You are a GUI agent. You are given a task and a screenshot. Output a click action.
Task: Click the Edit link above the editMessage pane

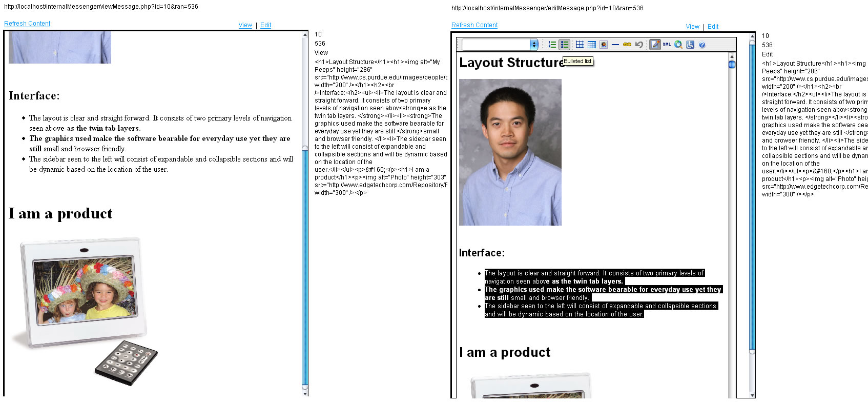coord(713,27)
